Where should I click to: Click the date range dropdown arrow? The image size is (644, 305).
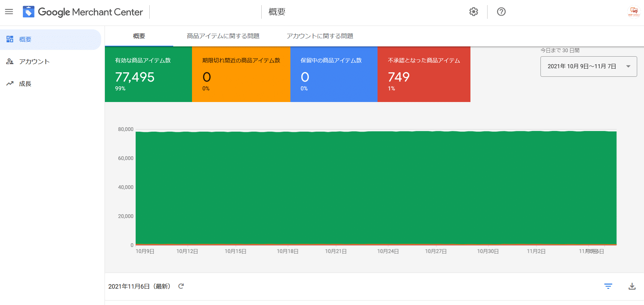pos(628,67)
